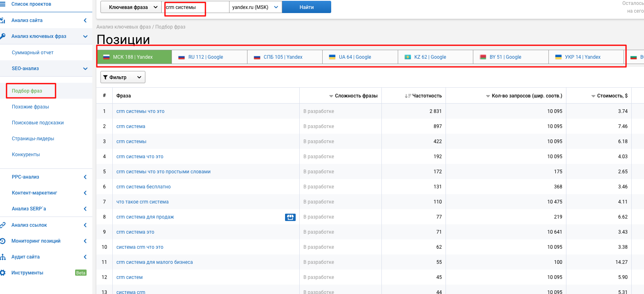
Task: Expand the Аудит сайта chevron
Action: [85, 257]
